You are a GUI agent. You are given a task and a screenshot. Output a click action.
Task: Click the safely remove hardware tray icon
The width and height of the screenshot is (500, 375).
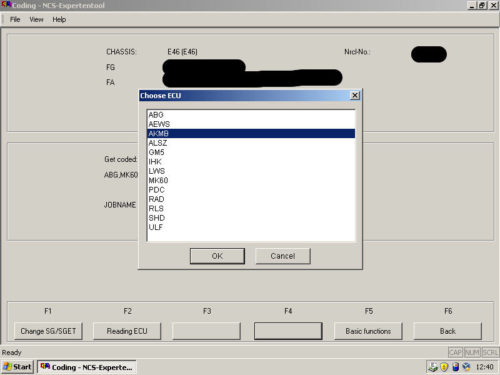[x=433, y=367]
